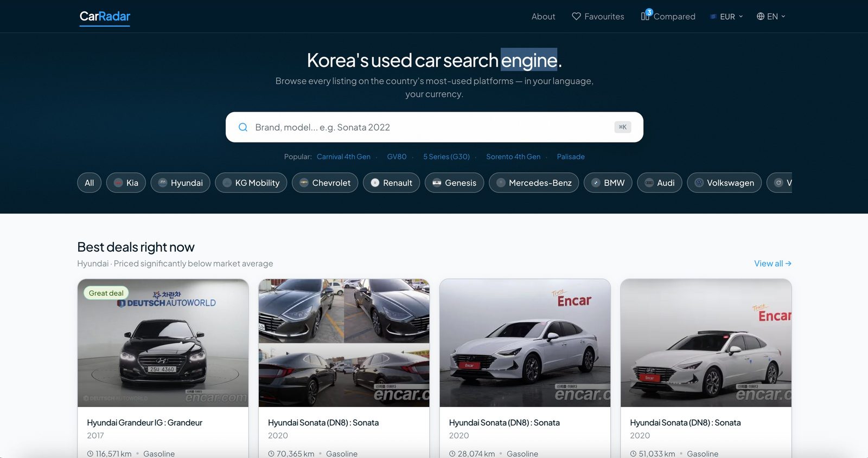Click the Hyundai logo icon
Image resolution: width=868 pixels, height=458 pixels.
163,183
